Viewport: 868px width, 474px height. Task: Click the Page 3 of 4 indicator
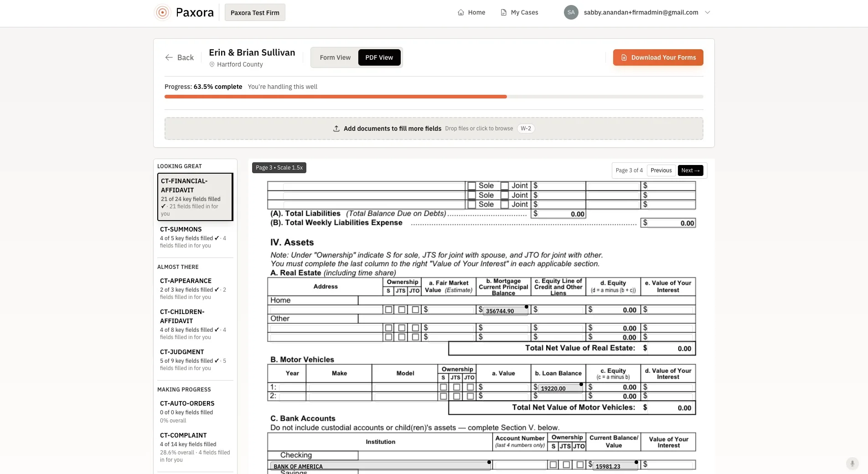pos(629,170)
